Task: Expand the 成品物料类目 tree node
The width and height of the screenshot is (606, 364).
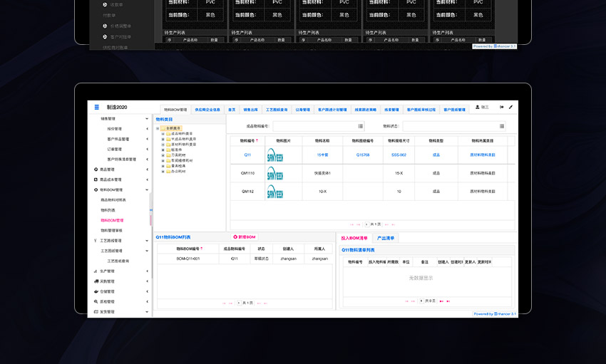Action: 163,133
